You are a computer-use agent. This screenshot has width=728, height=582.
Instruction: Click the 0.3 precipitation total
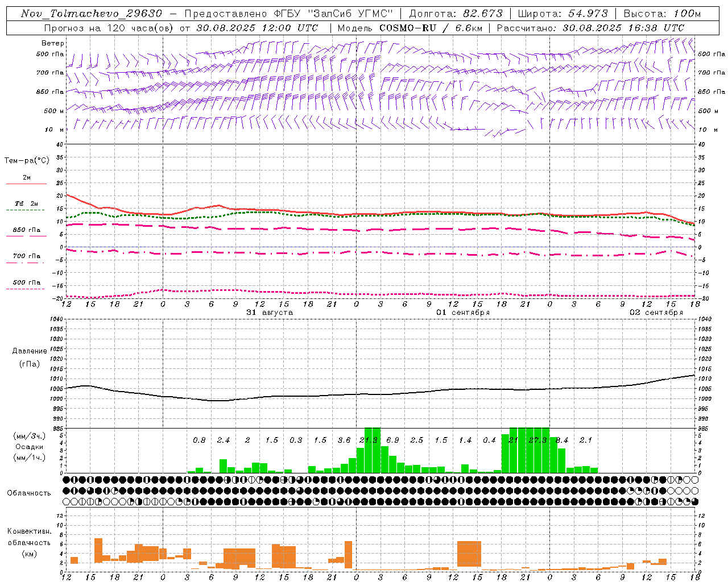tap(296, 440)
